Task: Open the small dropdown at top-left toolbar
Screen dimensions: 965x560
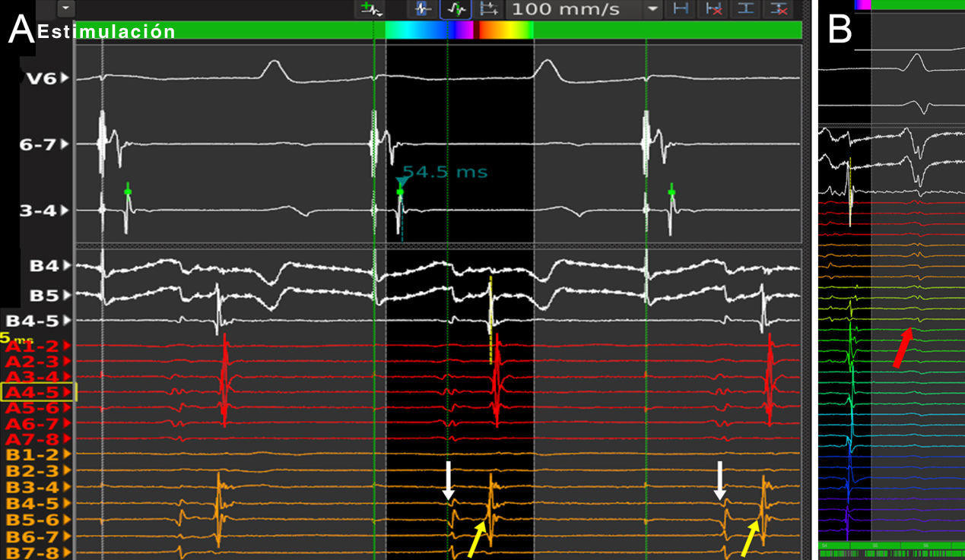Action: tap(67, 8)
